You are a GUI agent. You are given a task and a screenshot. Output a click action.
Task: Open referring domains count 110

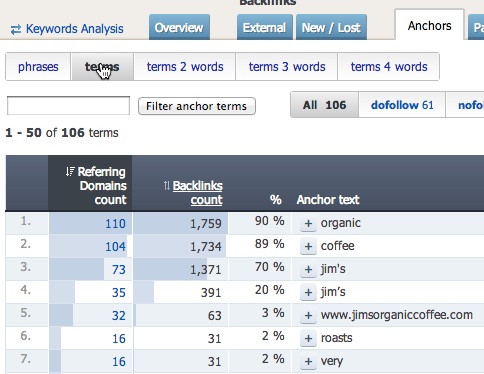[x=115, y=223]
